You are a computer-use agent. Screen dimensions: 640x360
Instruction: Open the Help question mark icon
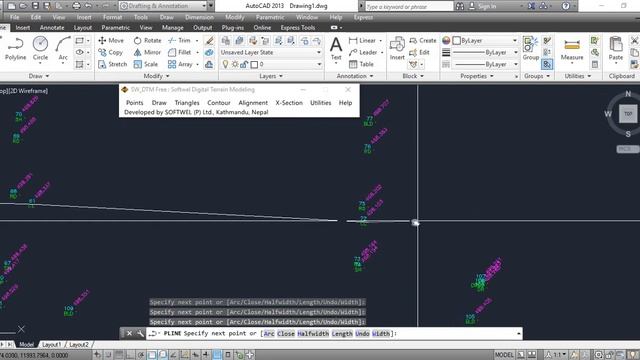coord(566,6)
